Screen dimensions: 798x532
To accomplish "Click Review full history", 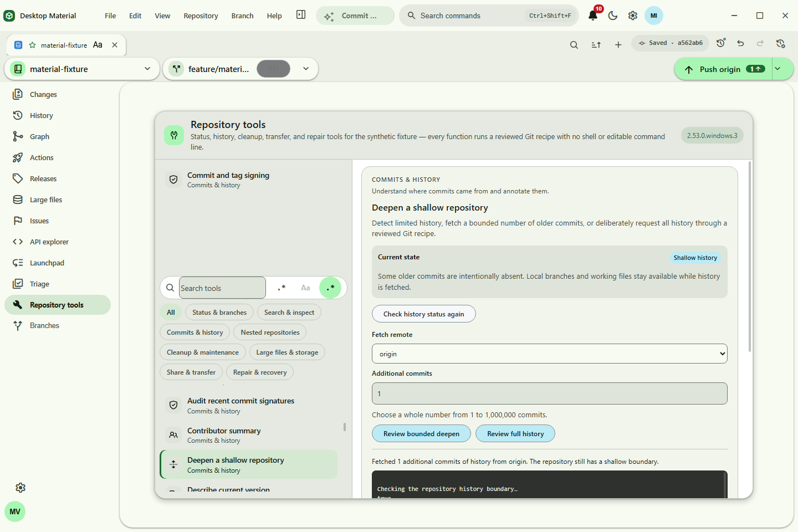I will click(x=515, y=433).
